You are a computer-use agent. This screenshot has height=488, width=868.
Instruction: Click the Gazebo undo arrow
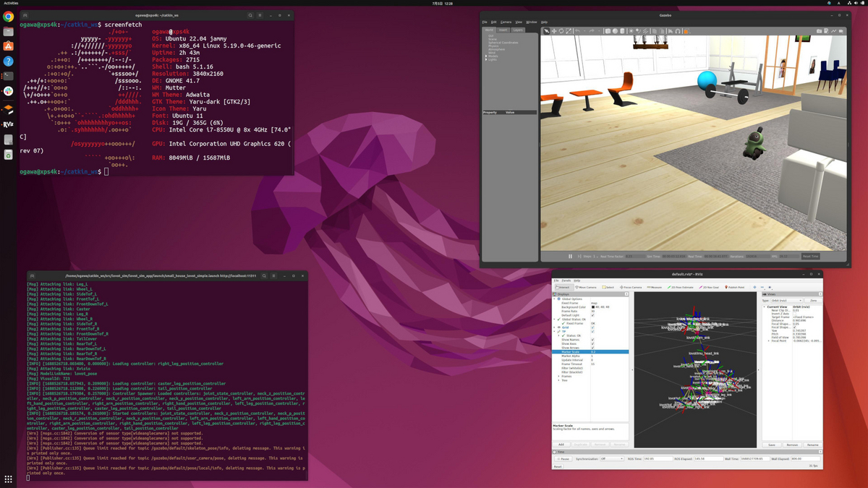[x=578, y=31]
